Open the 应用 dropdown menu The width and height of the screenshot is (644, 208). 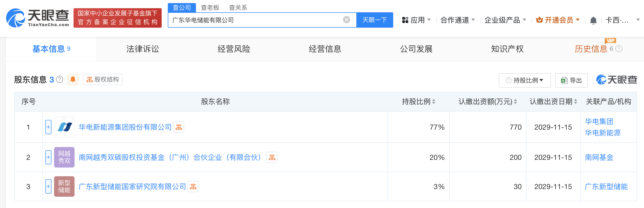(x=417, y=20)
